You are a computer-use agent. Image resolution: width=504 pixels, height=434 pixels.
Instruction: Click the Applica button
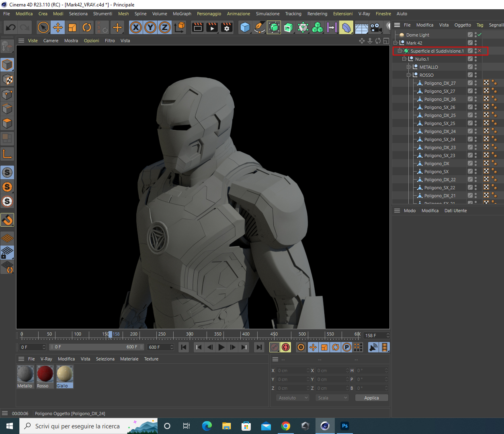[x=372, y=398]
